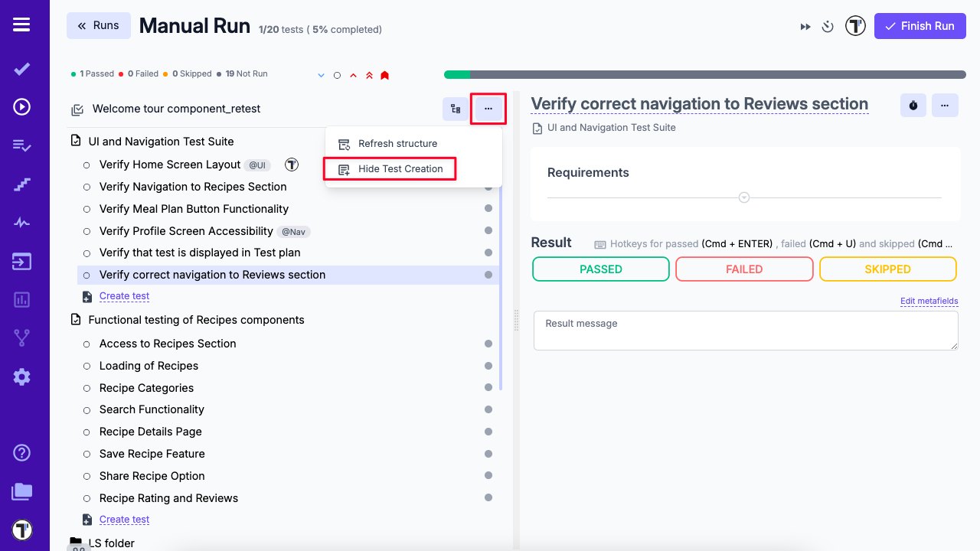The image size is (980, 551).
Task: Click inside the Result message field
Action: (x=746, y=330)
